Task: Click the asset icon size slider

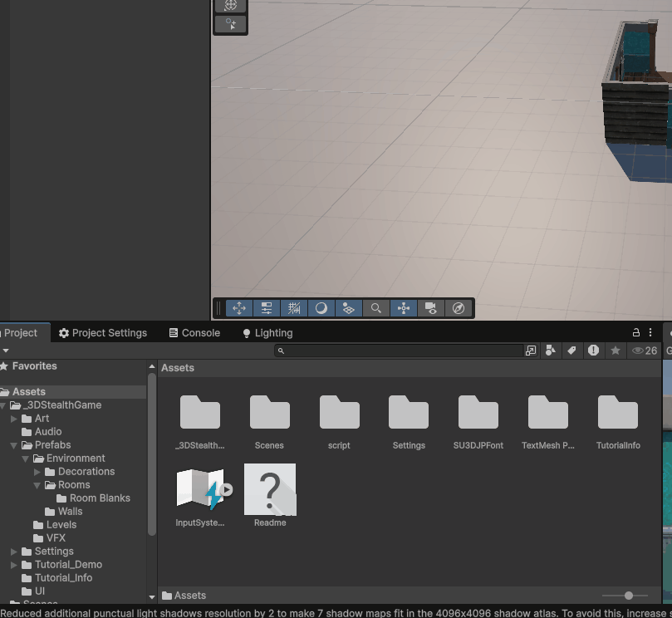Action: (628, 596)
